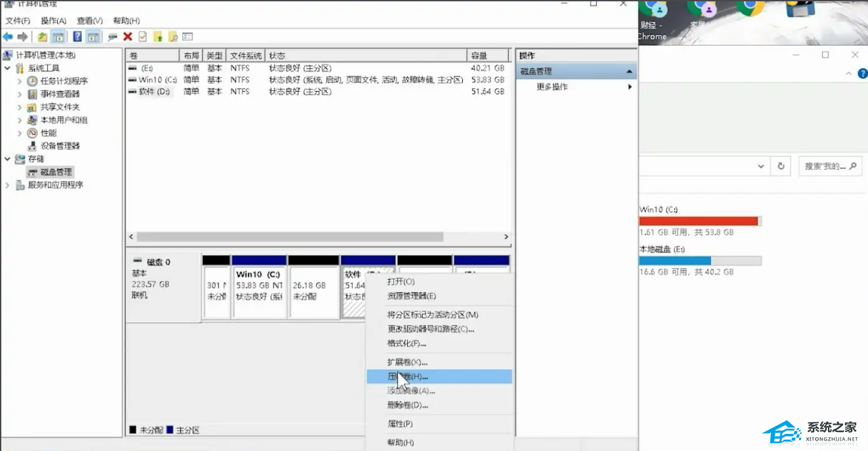Click the blue back arrow toolbar icon
The width and height of the screenshot is (868, 451).
click(8, 37)
